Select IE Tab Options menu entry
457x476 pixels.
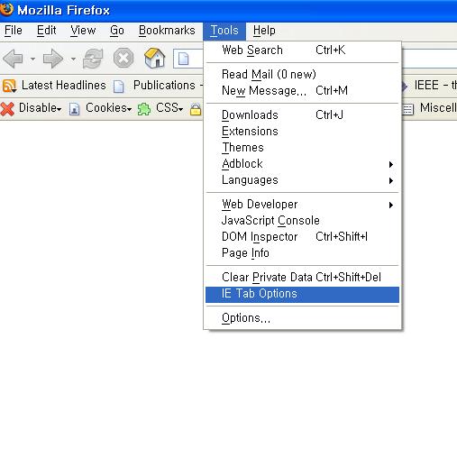point(302,295)
